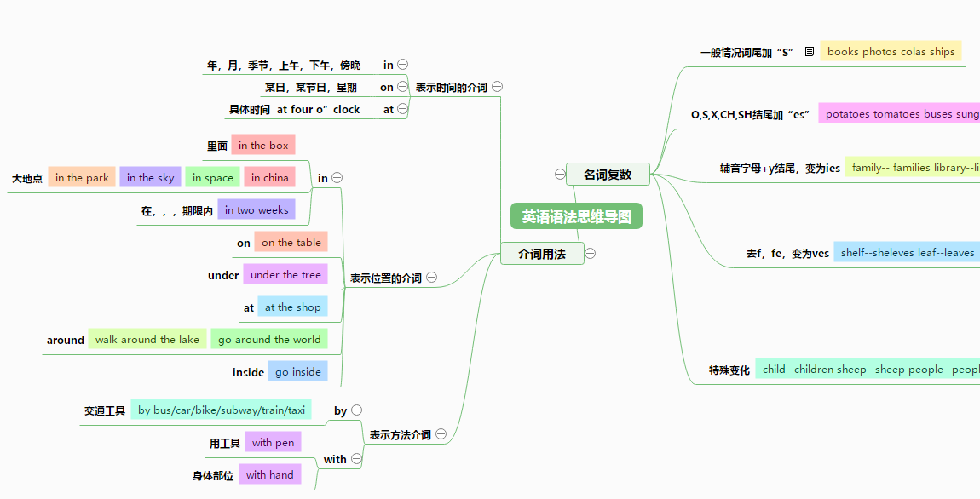980x499 pixels.
Task: Click the 'shelf--sheleves leaf--leaves' label
Action: (908, 252)
